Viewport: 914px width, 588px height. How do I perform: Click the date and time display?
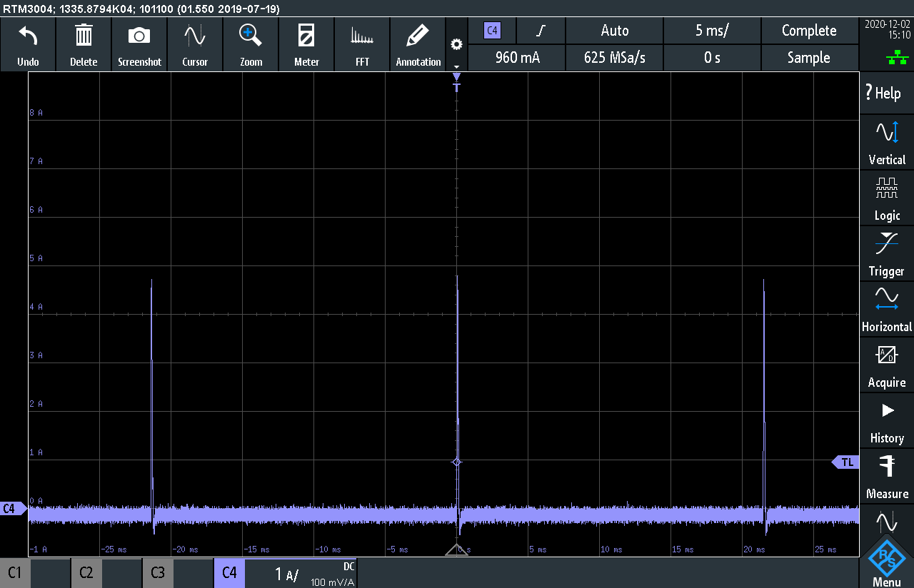(887, 29)
